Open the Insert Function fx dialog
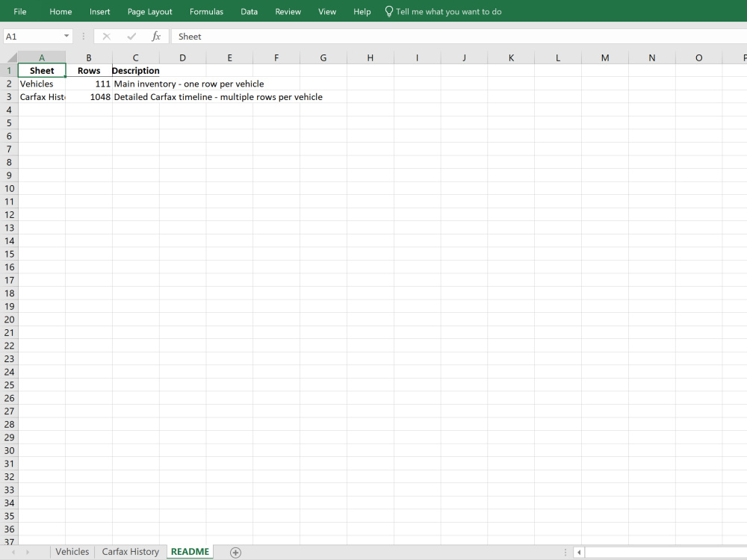 pos(156,36)
